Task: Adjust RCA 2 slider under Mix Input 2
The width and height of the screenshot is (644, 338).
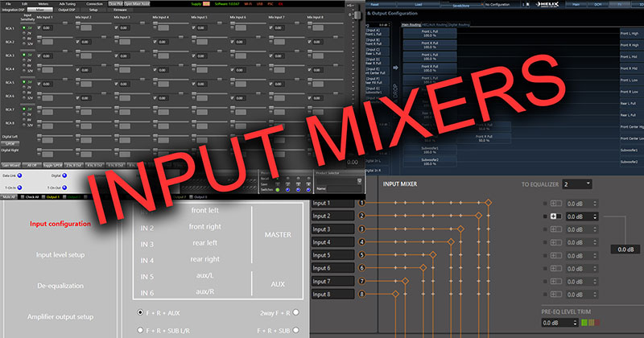Action: (104, 37)
